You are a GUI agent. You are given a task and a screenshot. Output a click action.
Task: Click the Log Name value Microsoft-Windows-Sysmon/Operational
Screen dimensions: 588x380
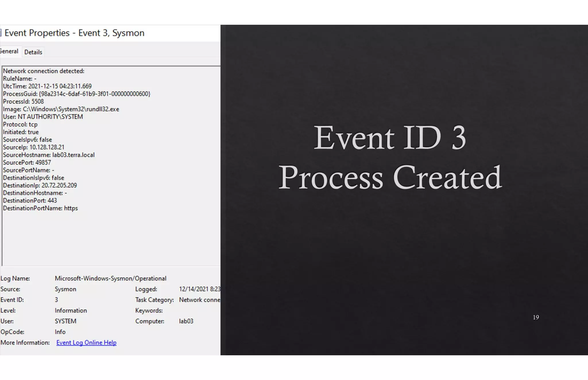click(110, 278)
